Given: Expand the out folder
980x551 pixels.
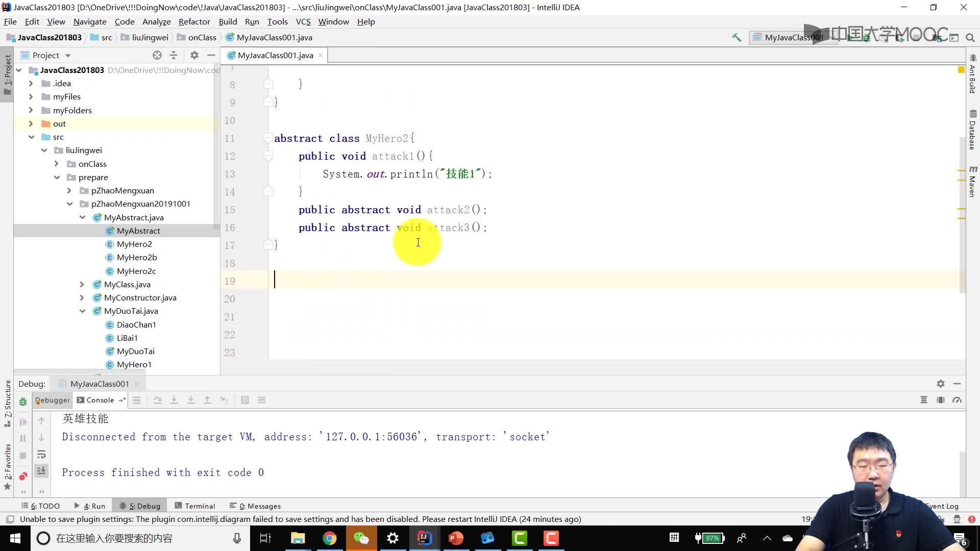Looking at the screenshot, I should pyautogui.click(x=31, y=123).
